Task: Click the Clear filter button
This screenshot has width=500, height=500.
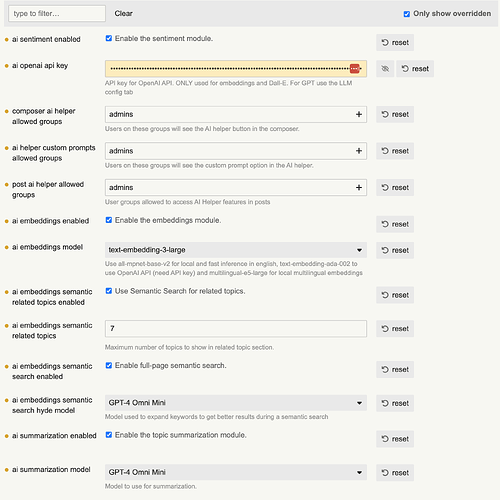Action: pos(123,14)
